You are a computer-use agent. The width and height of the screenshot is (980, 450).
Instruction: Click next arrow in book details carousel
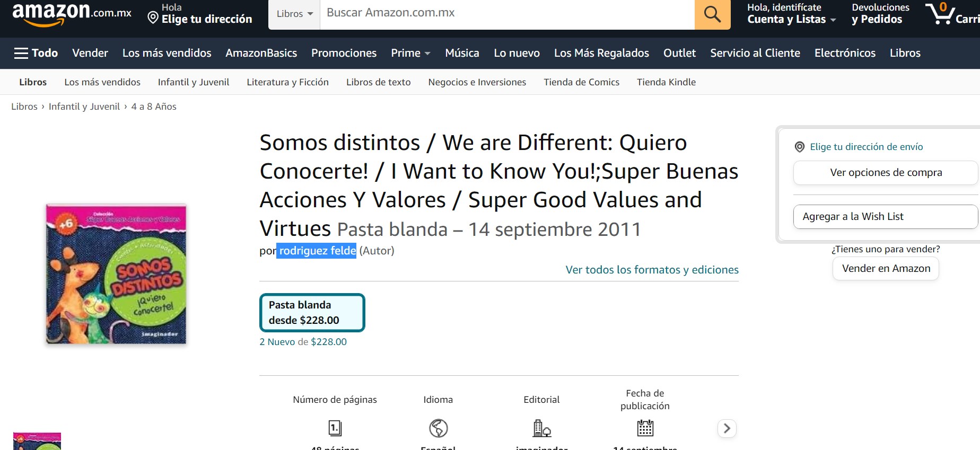pyautogui.click(x=727, y=428)
